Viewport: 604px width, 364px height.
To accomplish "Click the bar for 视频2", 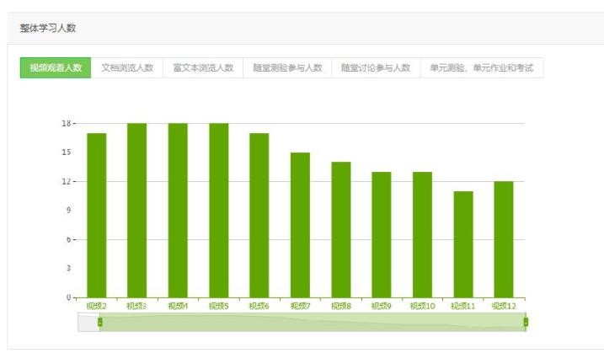I will point(96,215).
